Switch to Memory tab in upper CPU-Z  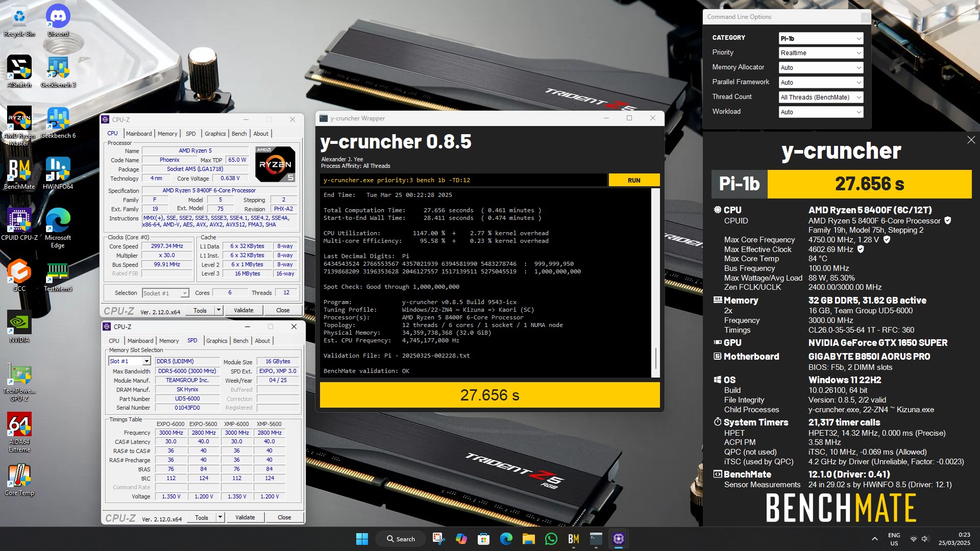click(x=167, y=134)
